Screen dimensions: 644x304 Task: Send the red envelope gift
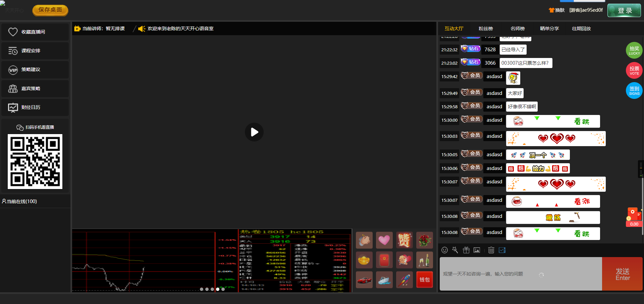coord(384,260)
